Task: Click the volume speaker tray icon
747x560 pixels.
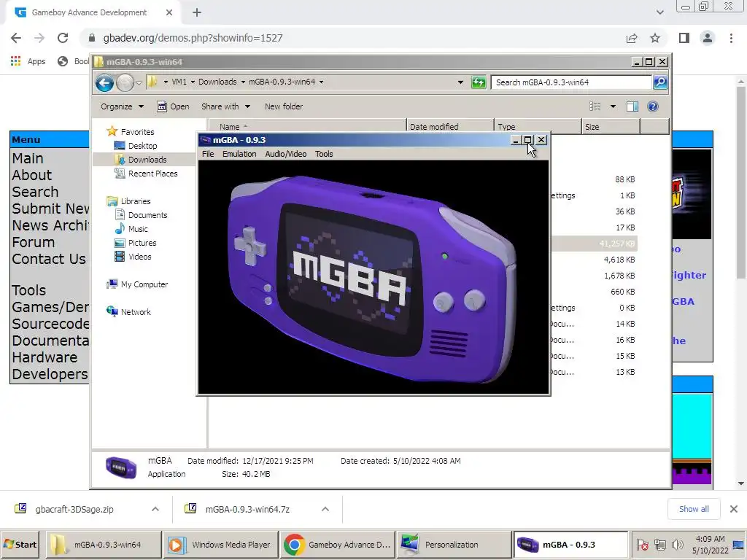Action: (x=677, y=544)
